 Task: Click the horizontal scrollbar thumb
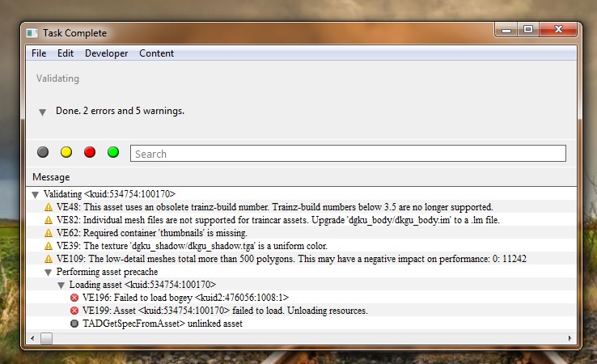(46, 338)
